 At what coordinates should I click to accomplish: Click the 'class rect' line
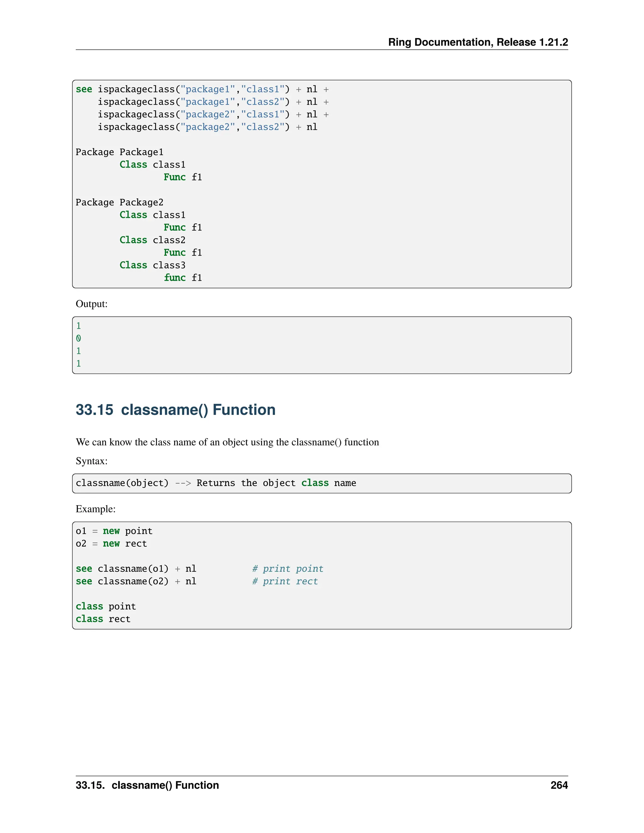pos(103,619)
